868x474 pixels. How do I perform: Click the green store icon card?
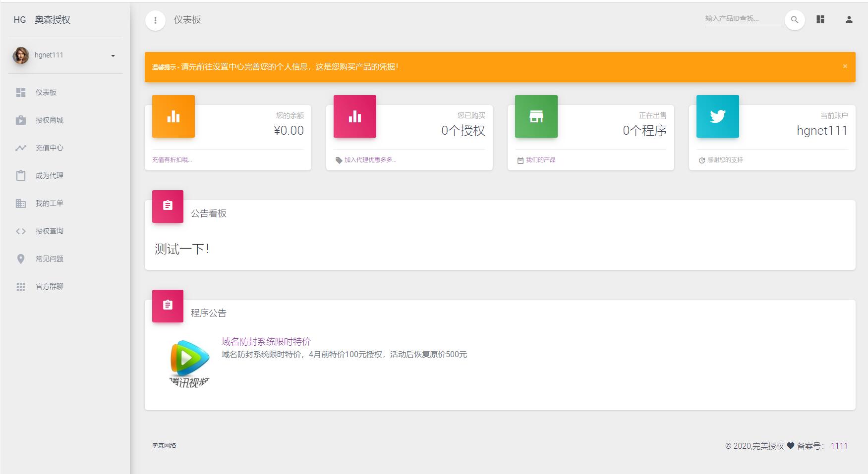(x=536, y=116)
